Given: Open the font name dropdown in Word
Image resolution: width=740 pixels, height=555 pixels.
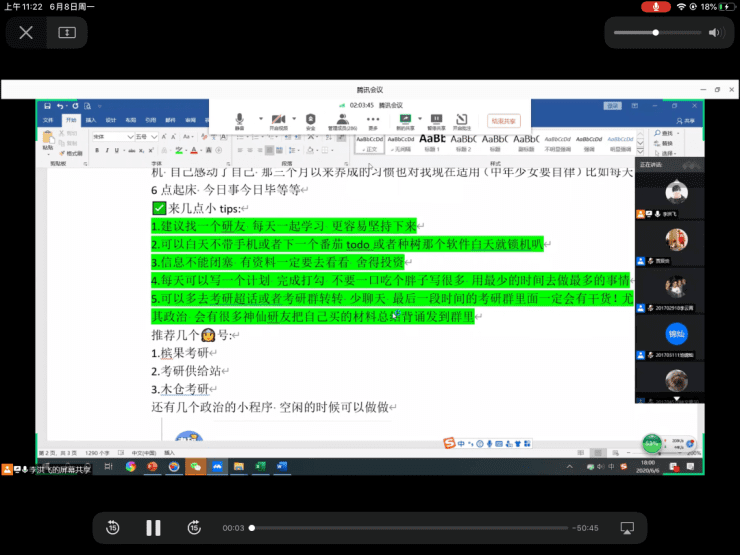Looking at the screenshot, I should (113, 136).
